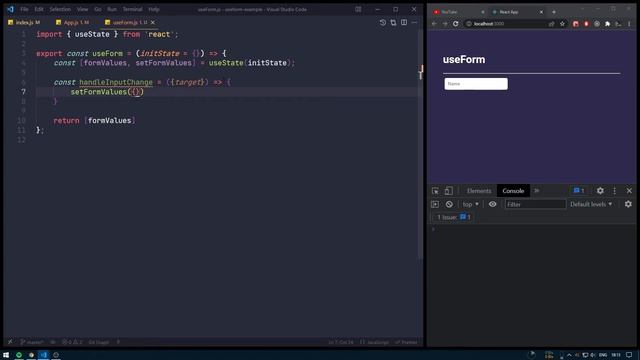640x360 pixels.
Task: Open the Go menu
Action: tap(98, 9)
